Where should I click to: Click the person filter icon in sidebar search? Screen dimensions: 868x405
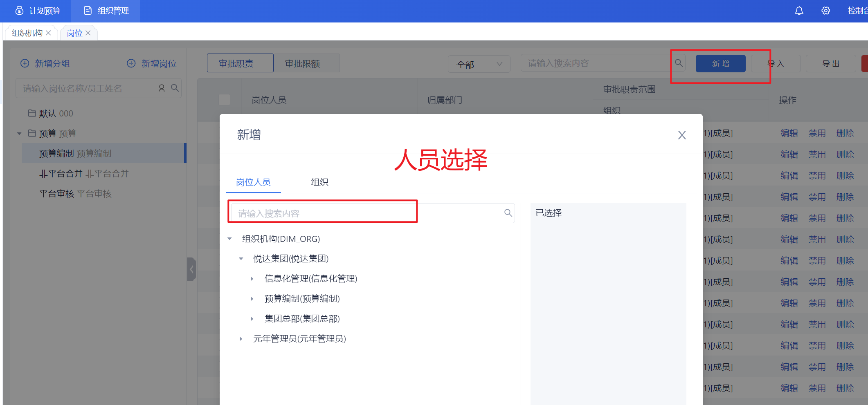[x=162, y=88]
